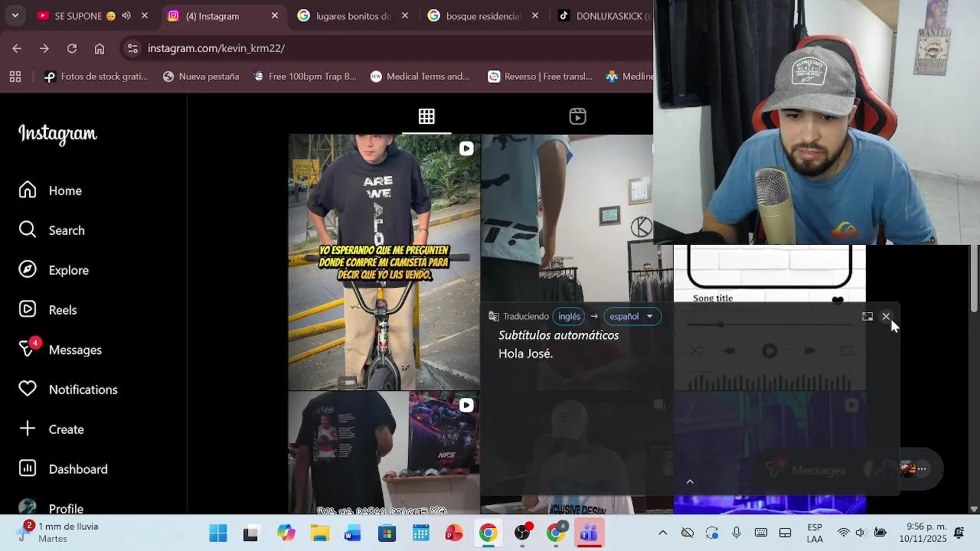Reload the Instagram page
The height and width of the screenshot is (551, 980).
pos(72,48)
